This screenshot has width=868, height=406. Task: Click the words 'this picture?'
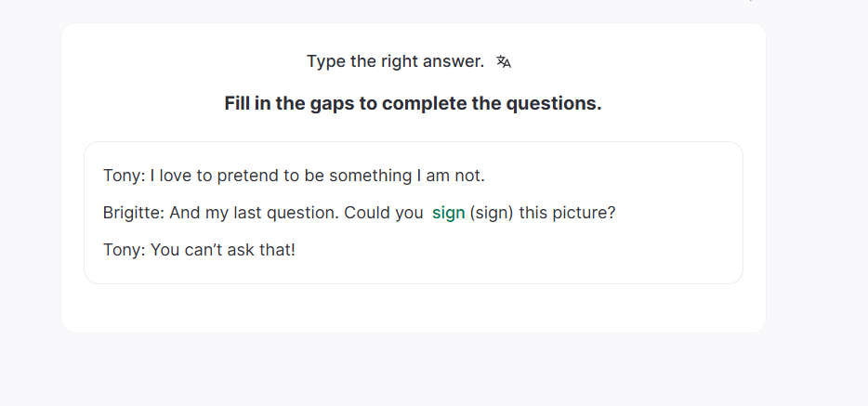[x=567, y=213]
